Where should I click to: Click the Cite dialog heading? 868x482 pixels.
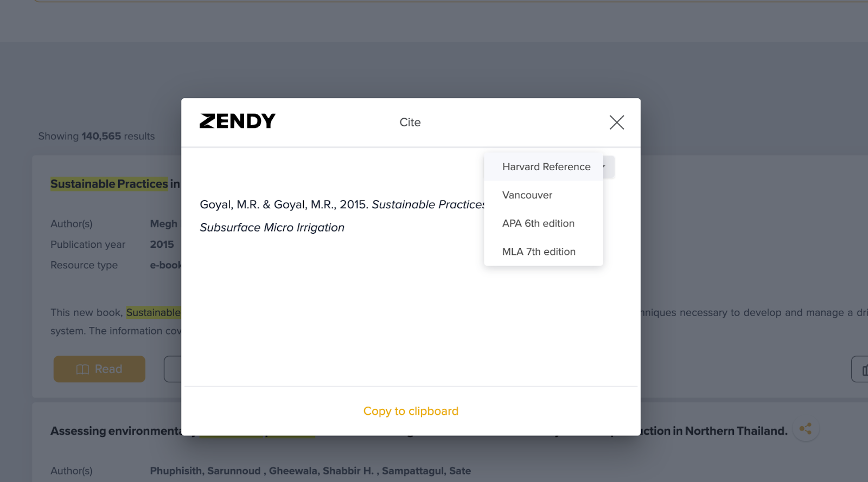410,123
